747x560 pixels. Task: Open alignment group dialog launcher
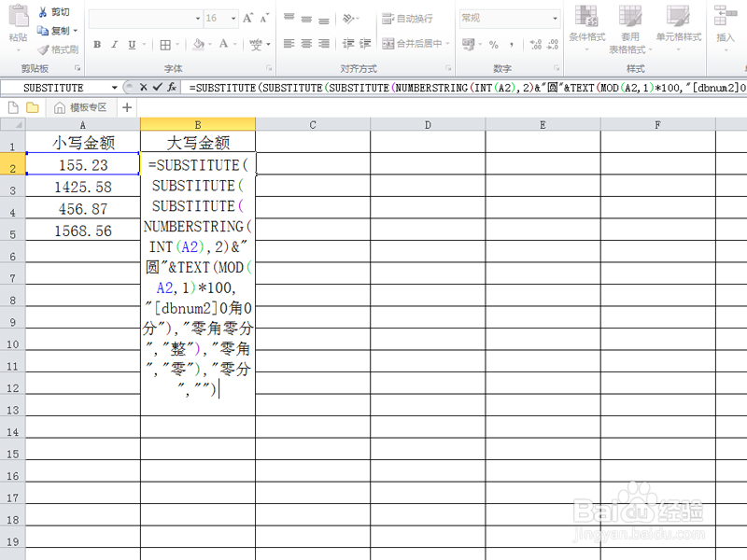coord(448,68)
